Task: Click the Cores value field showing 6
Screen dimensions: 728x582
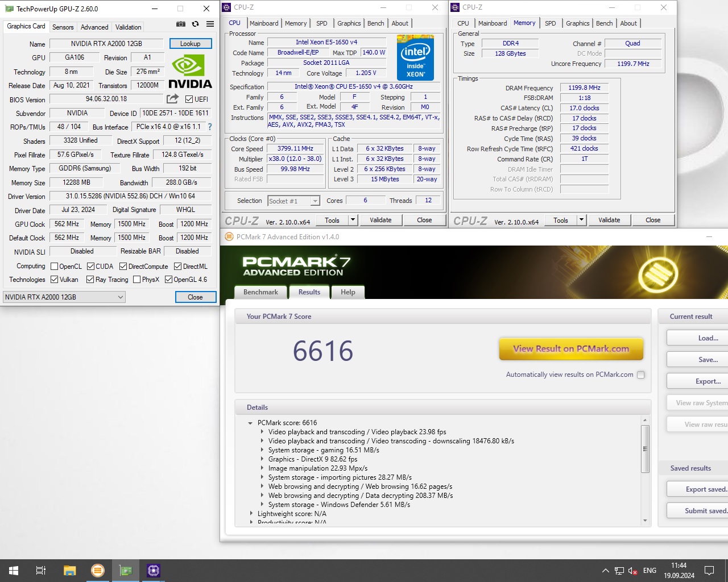Action: (x=365, y=200)
